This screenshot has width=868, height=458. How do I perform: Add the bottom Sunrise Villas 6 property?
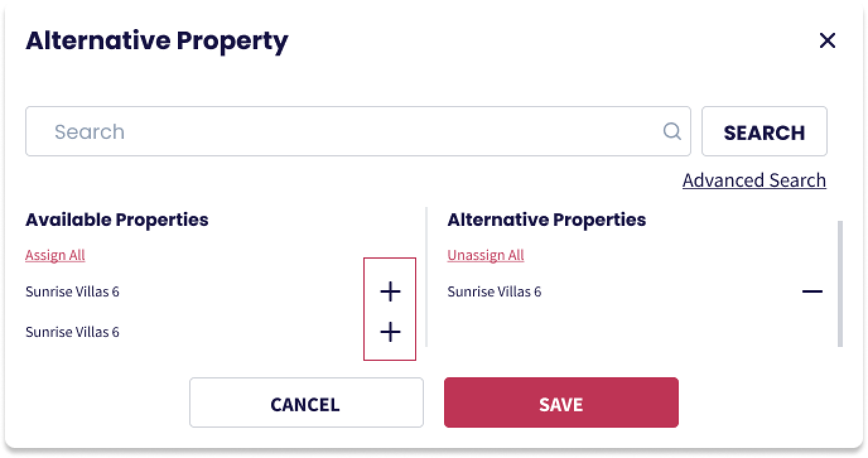point(390,332)
